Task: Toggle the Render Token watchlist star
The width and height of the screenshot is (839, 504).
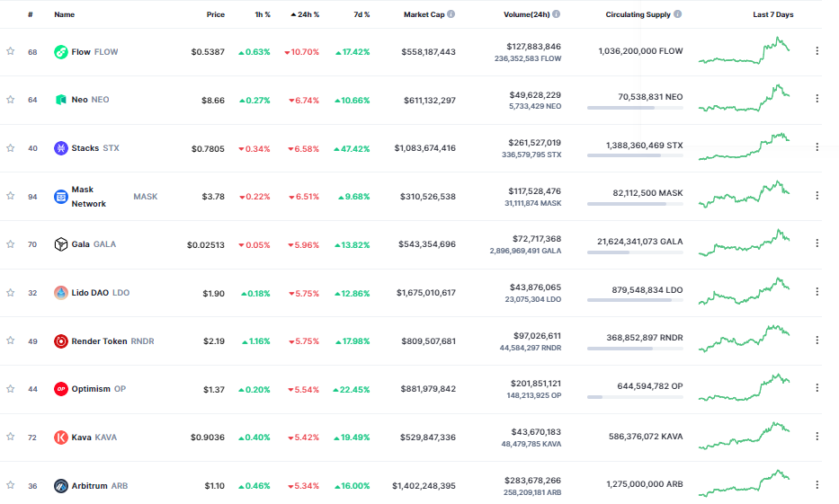Action: click(10, 340)
